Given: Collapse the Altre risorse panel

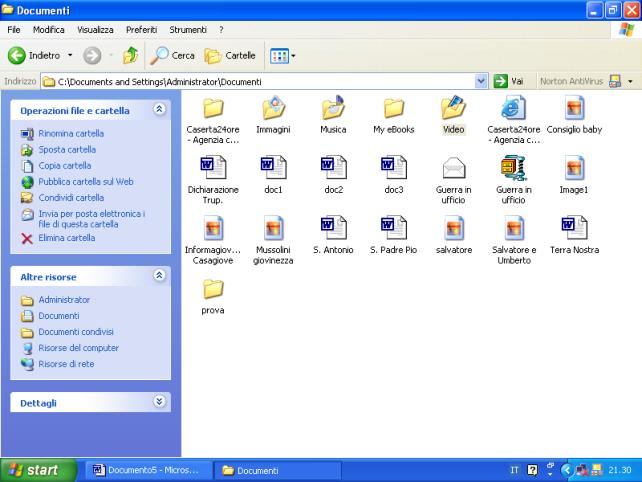Looking at the screenshot, I should pos(159,276).
